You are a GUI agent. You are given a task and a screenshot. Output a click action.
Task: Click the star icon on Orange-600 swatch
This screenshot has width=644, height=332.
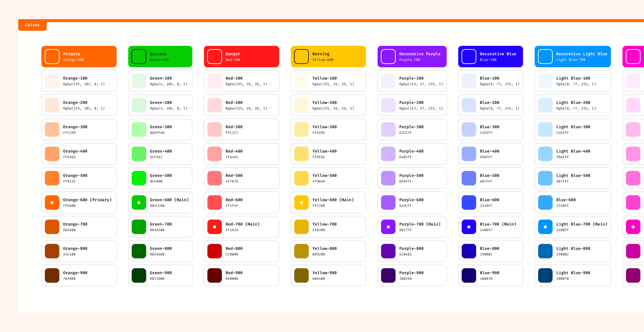pos(52,202)
